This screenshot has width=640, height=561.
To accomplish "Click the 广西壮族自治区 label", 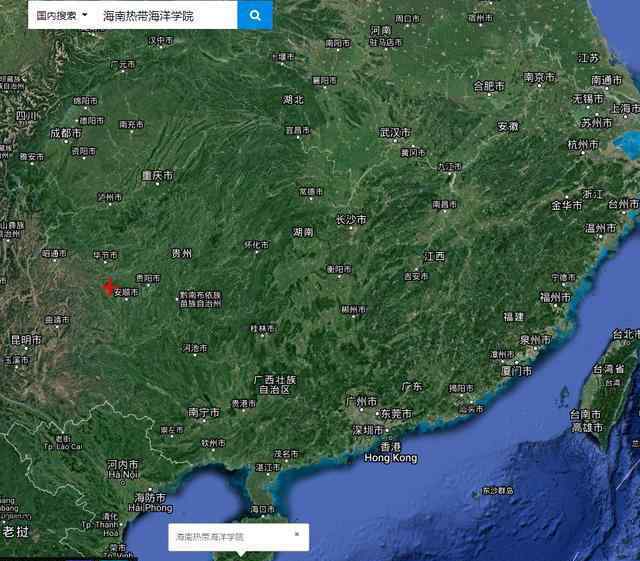I will tap(275, 385).
